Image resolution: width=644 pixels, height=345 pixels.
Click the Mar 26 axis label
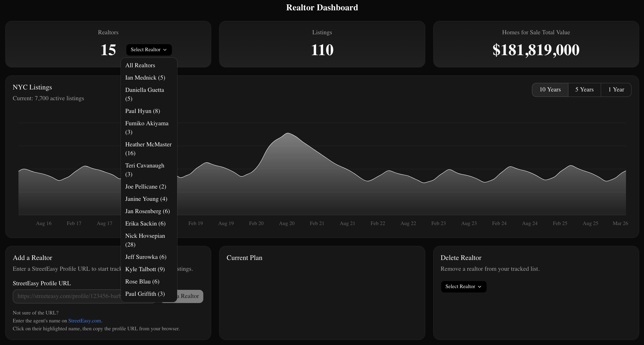620,223
